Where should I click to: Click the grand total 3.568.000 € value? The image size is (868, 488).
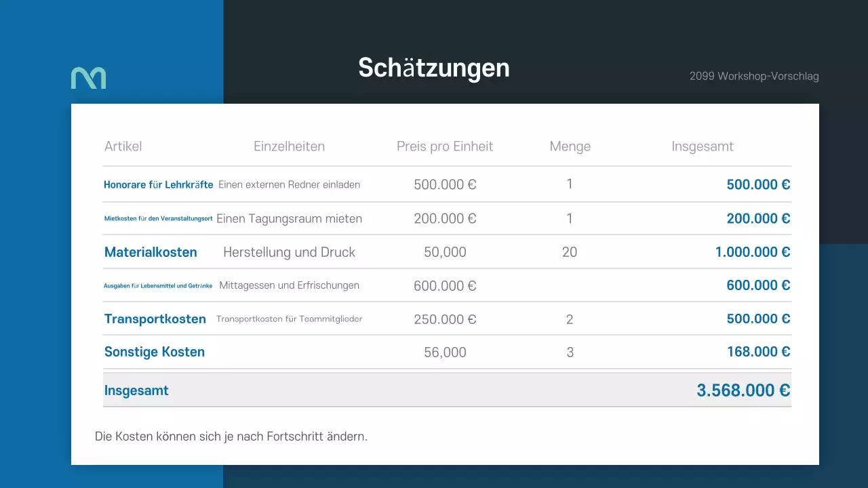743,390
